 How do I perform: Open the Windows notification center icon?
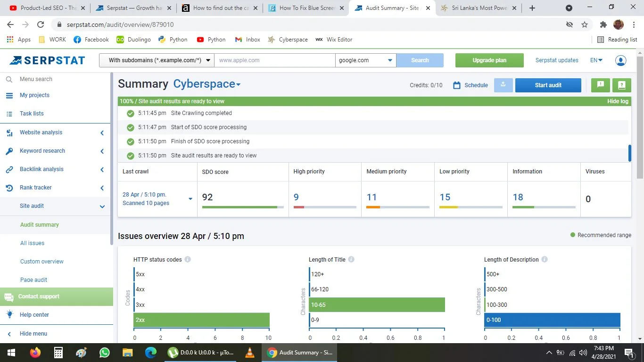[x=629, y=353]
